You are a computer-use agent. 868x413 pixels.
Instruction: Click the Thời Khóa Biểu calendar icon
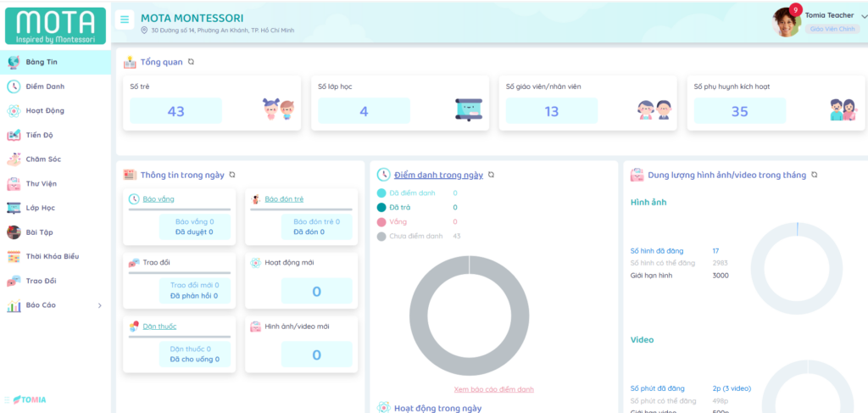pos(14,257)
